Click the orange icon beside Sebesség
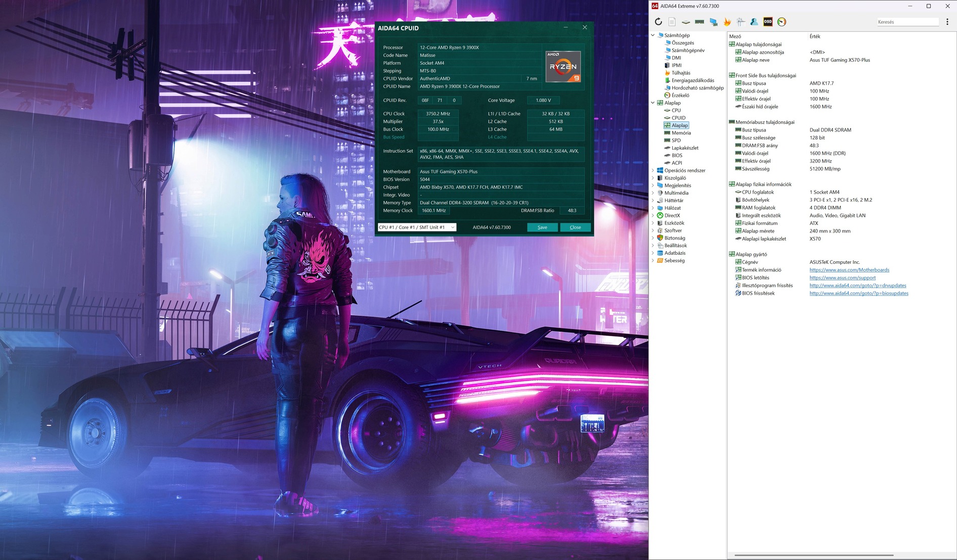This screenshot has height=560, width=957. point(660,260)
